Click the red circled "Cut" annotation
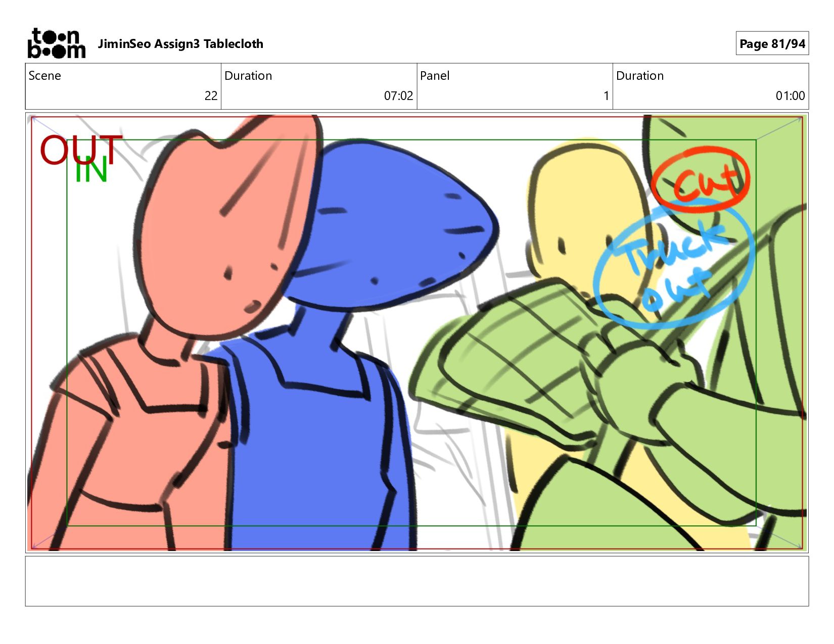The height and width of the screenshot is (644, 834). (701, 180)
